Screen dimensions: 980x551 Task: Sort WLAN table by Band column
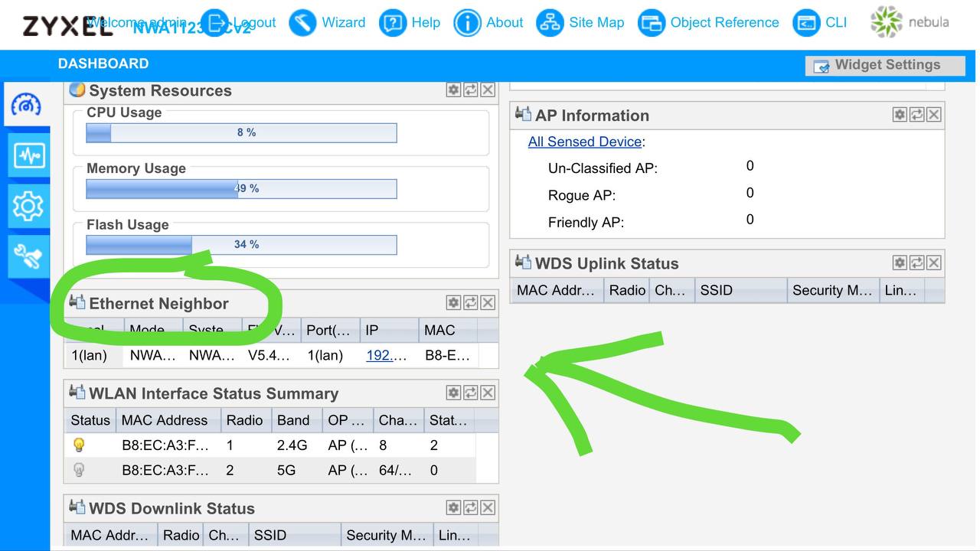tap(297, 420)
